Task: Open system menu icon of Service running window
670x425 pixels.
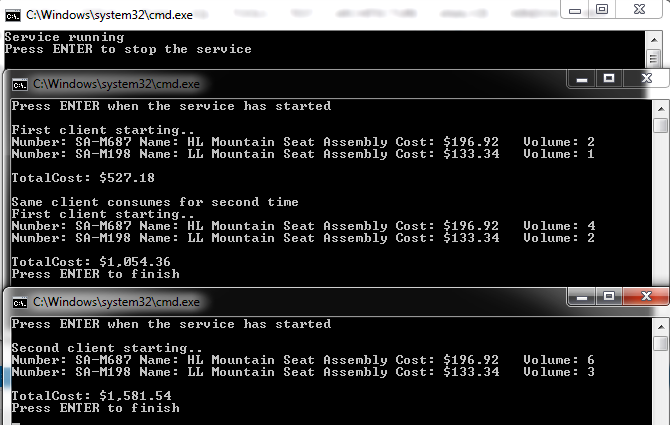Action: pos(12,14)
